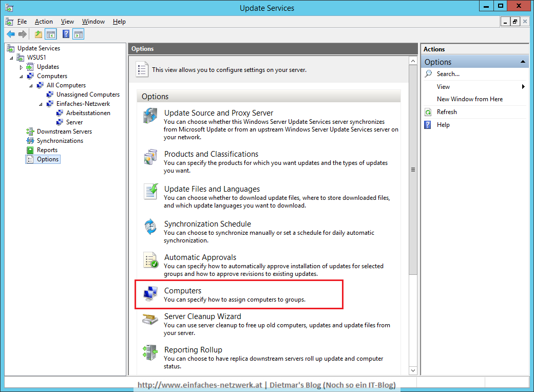Click the Update Files and Languages icon
The image size is (534, 392).
[x=150, y=192]
